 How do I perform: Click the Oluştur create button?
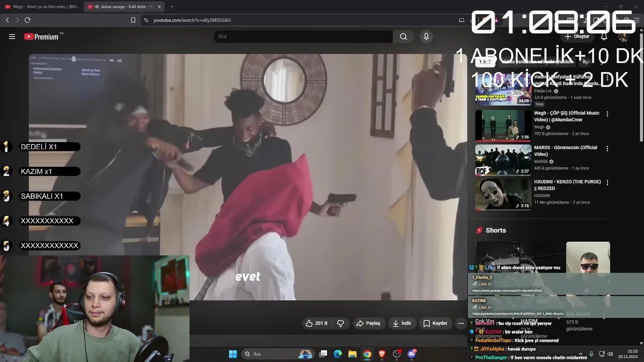pos(577,36)
